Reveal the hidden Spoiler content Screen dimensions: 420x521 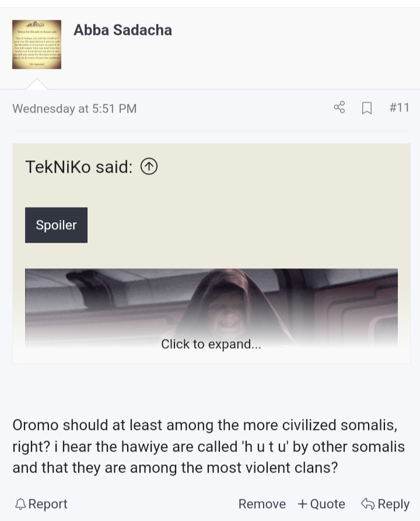tap(56, 225)
